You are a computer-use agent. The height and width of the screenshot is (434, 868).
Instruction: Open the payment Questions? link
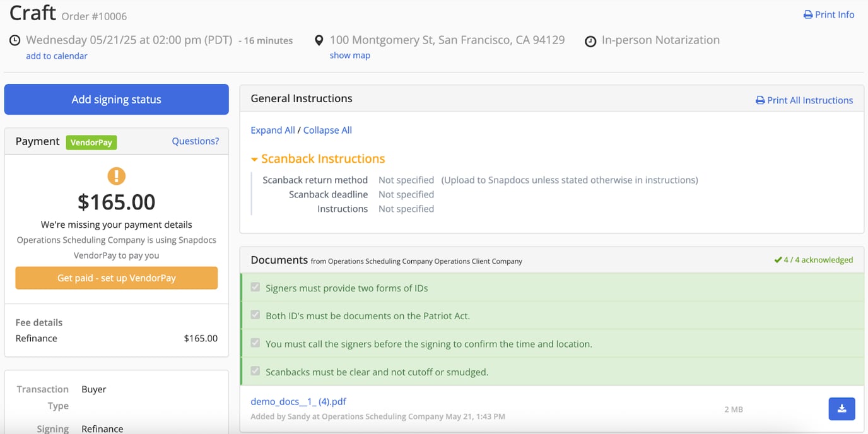(x=196, y=141)
